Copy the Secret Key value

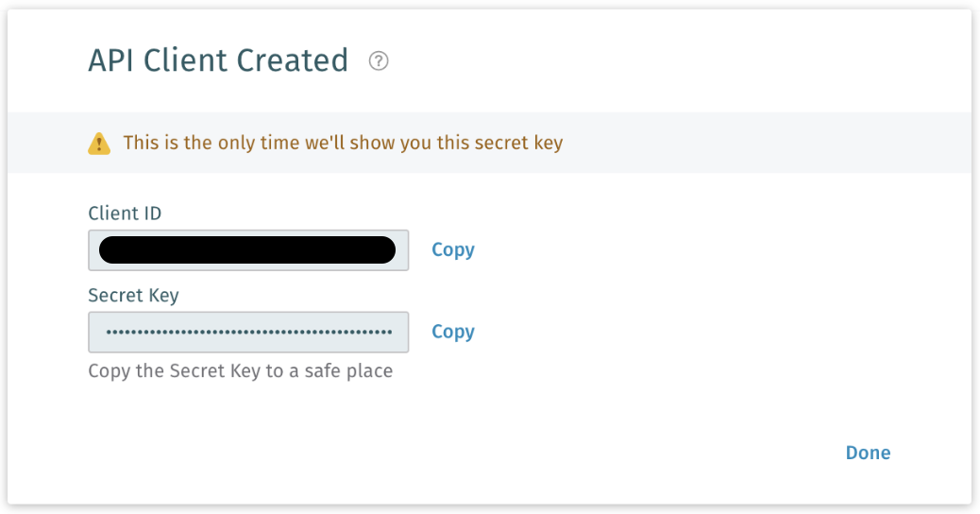pos(453,332)
